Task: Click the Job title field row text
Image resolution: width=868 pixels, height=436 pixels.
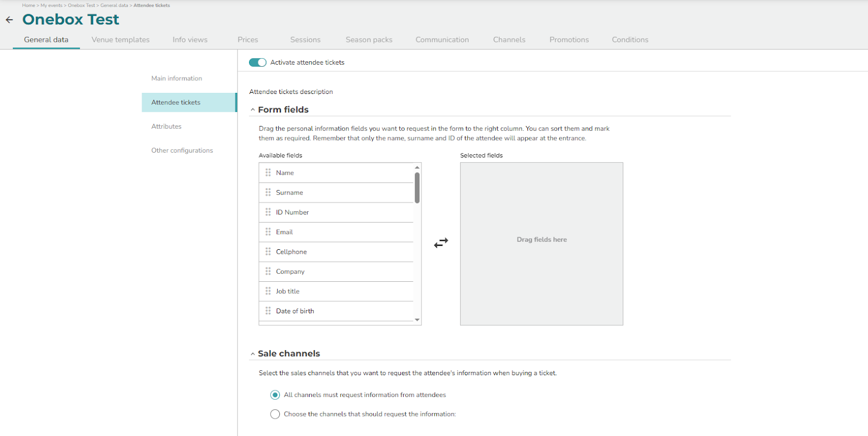Action: coord(288,292)
